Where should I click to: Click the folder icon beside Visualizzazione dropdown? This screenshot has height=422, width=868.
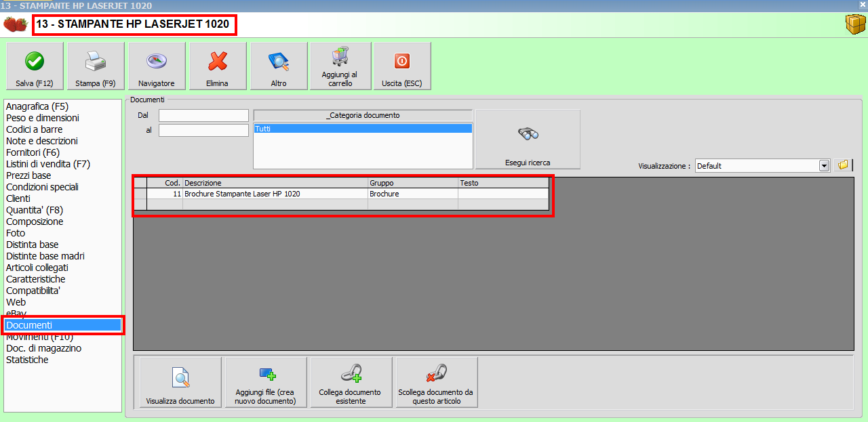point(842,165)
